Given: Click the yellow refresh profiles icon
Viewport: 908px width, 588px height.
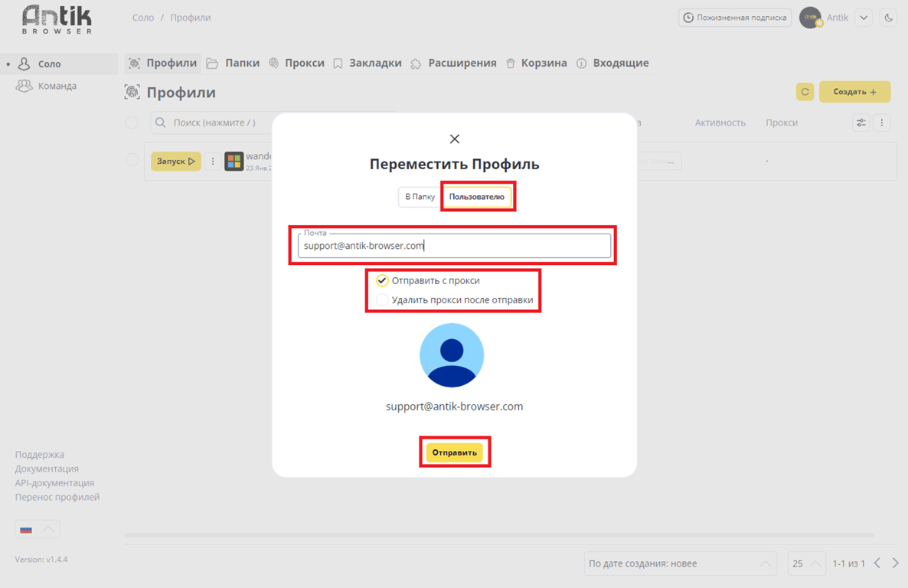Looking at the screenshot, I should point(805,92).
